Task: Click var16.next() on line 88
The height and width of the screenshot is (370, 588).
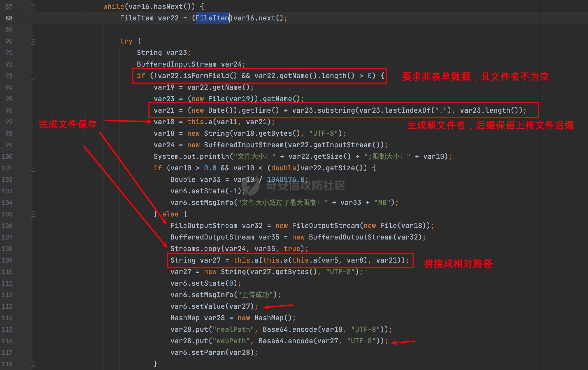Action: pyautogui.click(x=258, y=18)
